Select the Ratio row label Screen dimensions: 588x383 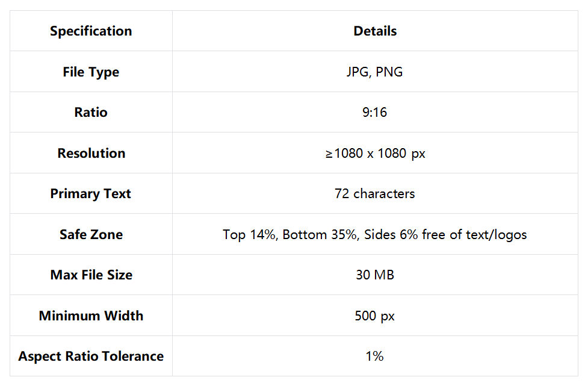click(91, 113)
